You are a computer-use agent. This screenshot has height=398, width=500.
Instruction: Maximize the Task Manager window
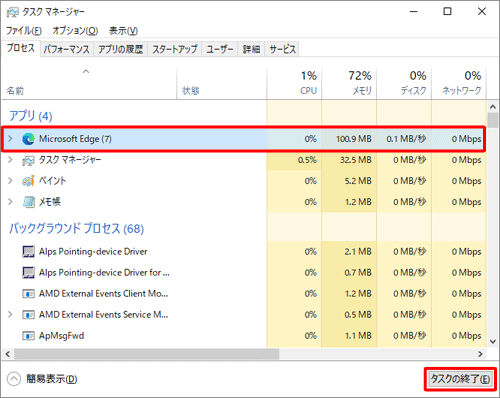pos(447,12)
